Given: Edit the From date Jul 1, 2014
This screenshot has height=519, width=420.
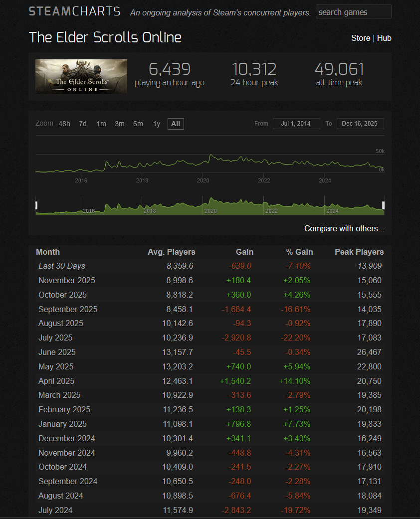Looking at the screenshot, I should [296, 124].
